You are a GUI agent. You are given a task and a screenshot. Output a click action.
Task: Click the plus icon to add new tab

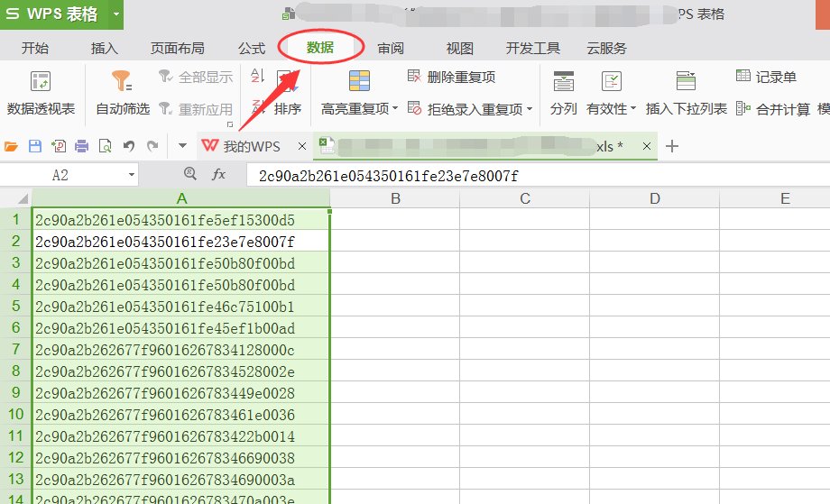[x=672, y=146]
